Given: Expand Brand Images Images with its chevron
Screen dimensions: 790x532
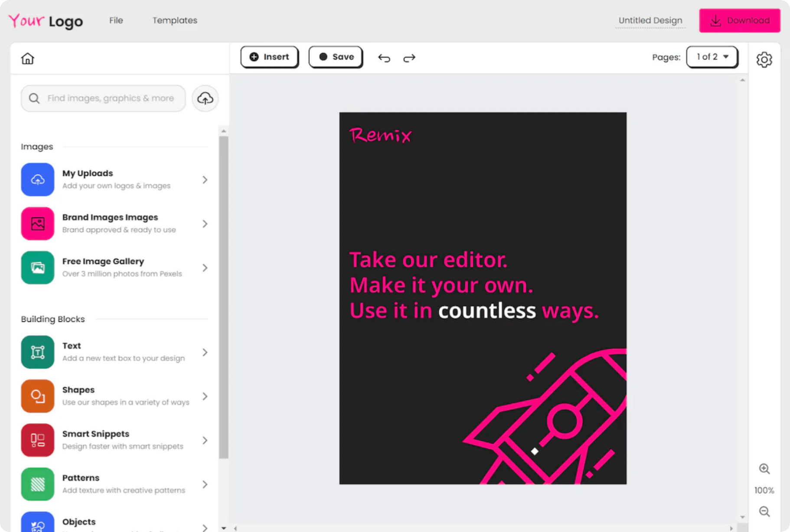Looking at the screenshot, I should click(x=205, y=224).
